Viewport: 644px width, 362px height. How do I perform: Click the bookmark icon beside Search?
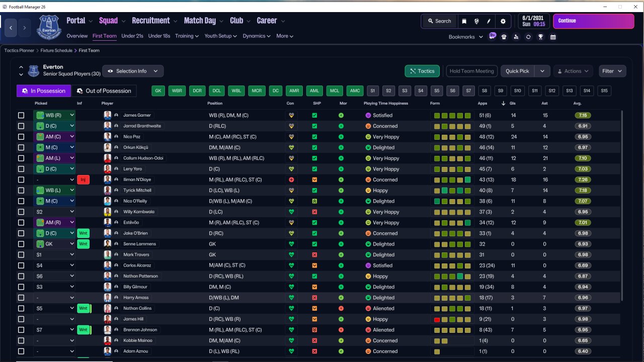pyautogui.click(x=464, y=21)
